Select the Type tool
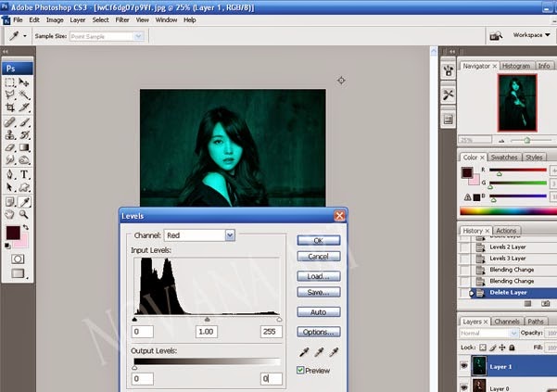This screenshot has height=392, width=557. pos(24,174)
